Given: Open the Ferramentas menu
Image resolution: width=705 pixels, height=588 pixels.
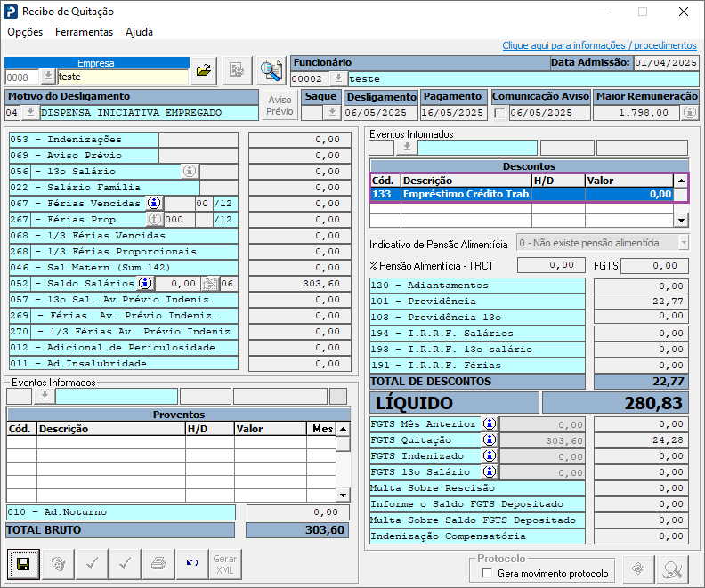Looking at the screenshot, I should click(x=84, y=32).
